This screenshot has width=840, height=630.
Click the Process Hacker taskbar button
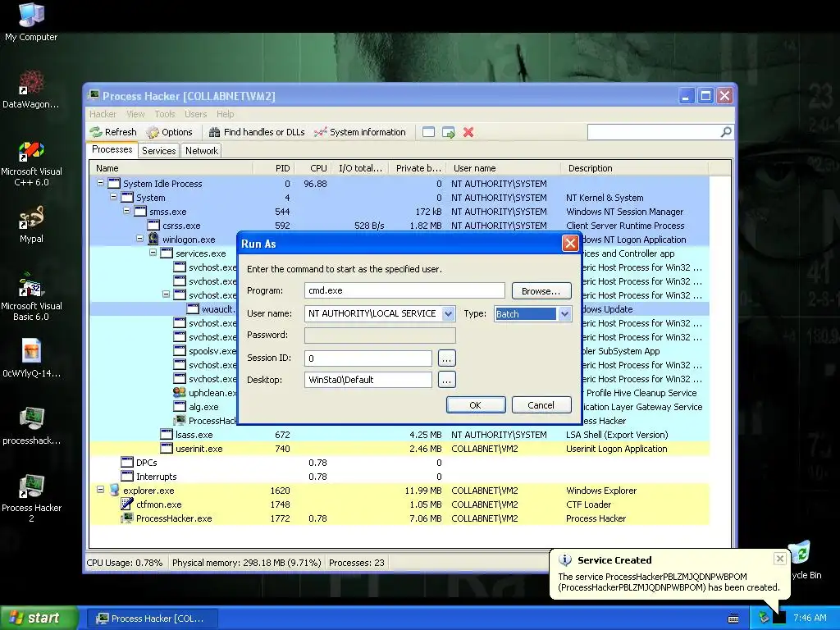point(152,619)
